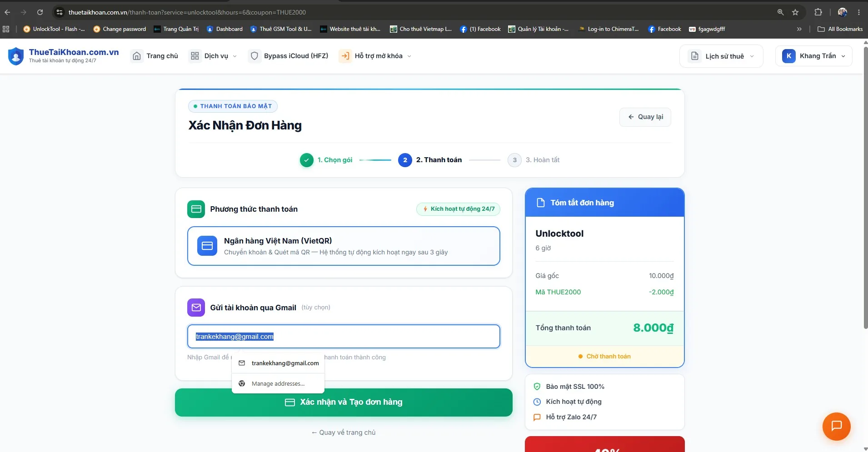868x452 pixels.
Task: Click the browser profile avatar icon
Action: click(x=842, y=12)
